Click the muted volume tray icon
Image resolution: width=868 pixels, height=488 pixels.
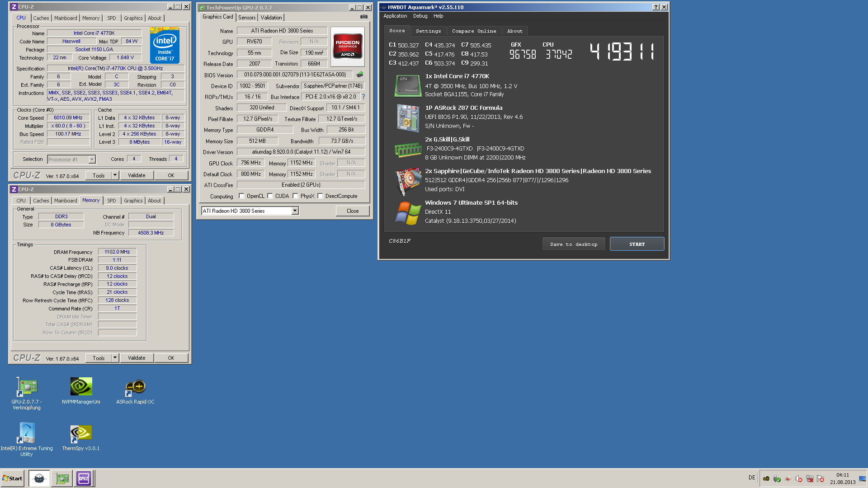point(799,479)
